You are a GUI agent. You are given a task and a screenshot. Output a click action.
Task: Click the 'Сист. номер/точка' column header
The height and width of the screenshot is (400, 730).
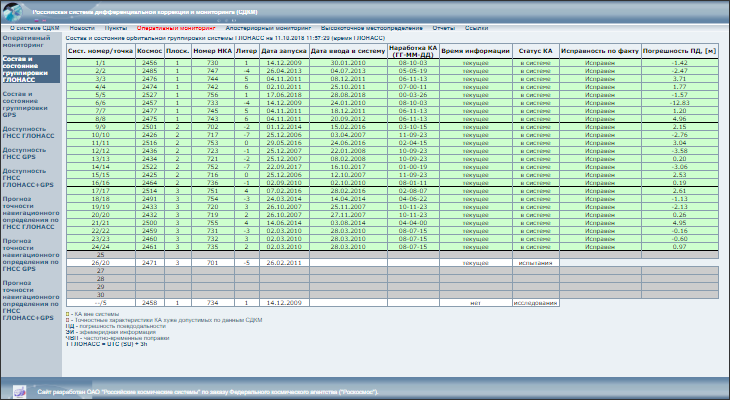click(x=101, y=51)
